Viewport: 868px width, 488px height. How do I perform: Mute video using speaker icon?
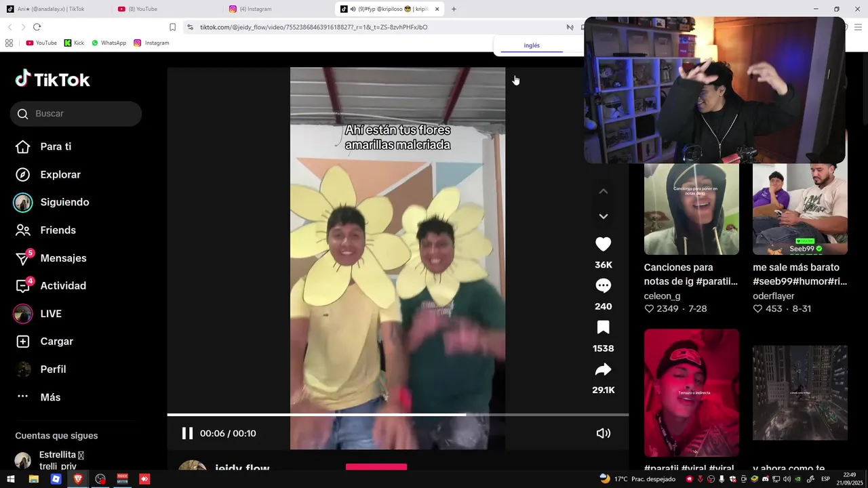603,433
